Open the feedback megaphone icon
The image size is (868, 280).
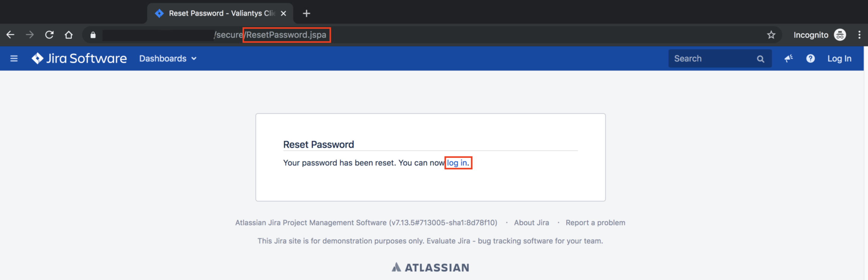tap(789, 59)
